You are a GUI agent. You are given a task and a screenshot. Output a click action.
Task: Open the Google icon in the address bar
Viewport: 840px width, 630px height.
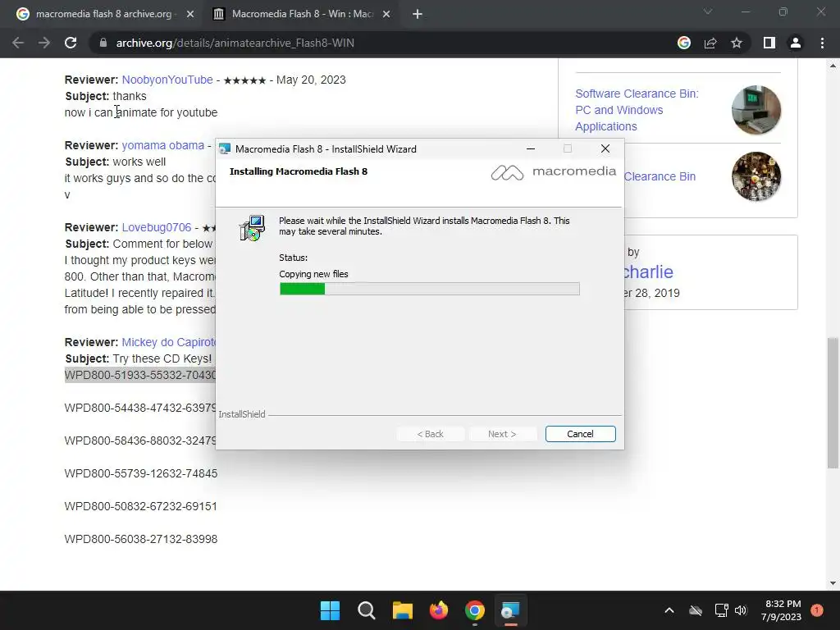[x=684, y=43]
